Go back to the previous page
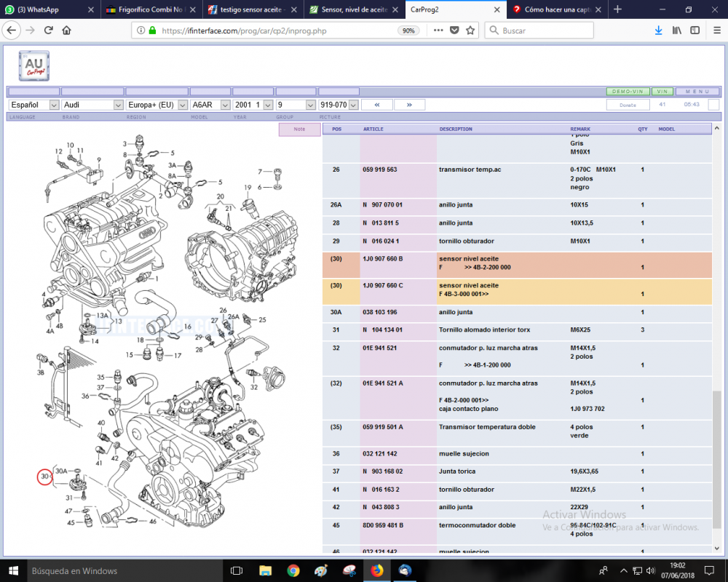728x582 pixels. 12,31
